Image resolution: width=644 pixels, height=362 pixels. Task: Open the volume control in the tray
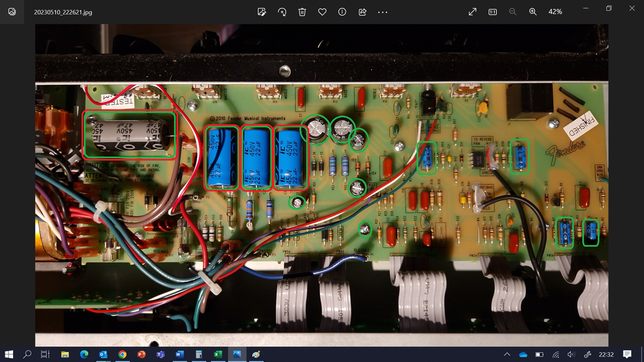[x=571, y=354]
